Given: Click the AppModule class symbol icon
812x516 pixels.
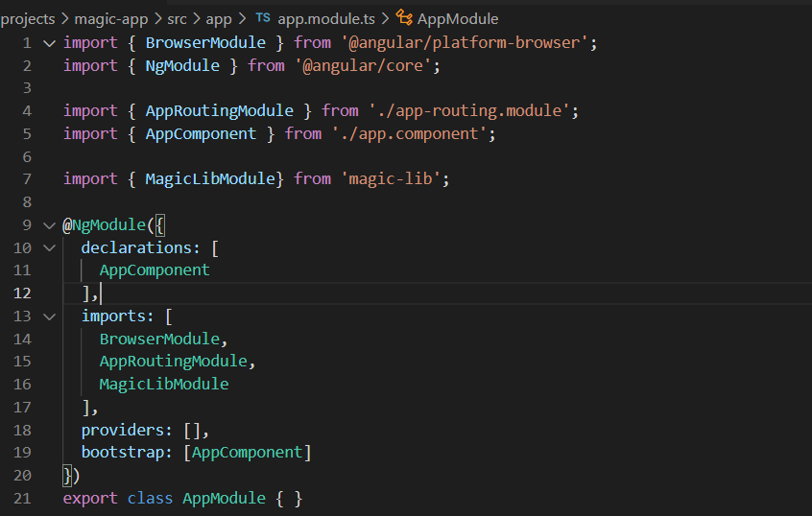Looking at the screenshot, I should click(x=404, y=18).
